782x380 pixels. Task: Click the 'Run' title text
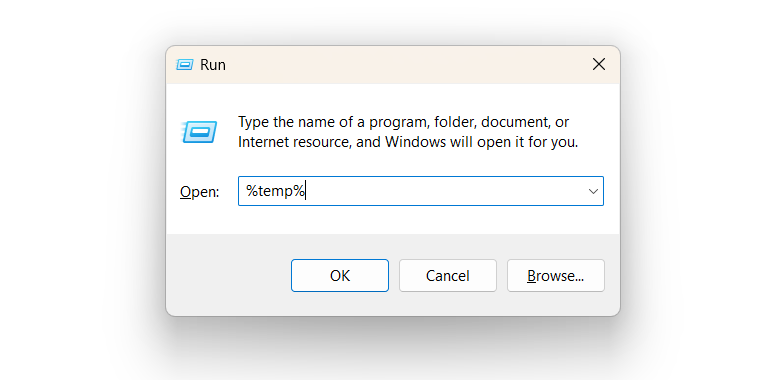[213, 65]
